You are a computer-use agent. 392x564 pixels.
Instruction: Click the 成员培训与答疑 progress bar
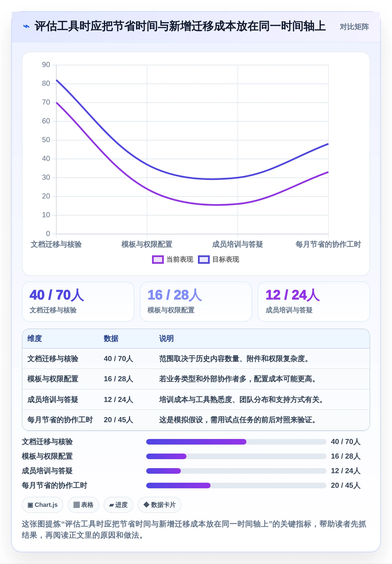coord(236,471)
